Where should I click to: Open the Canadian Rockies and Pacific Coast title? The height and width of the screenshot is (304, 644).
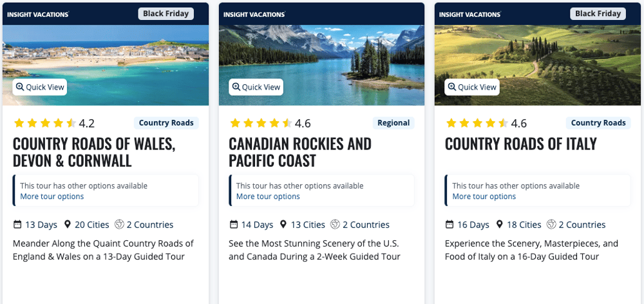(x=300, y=152)
